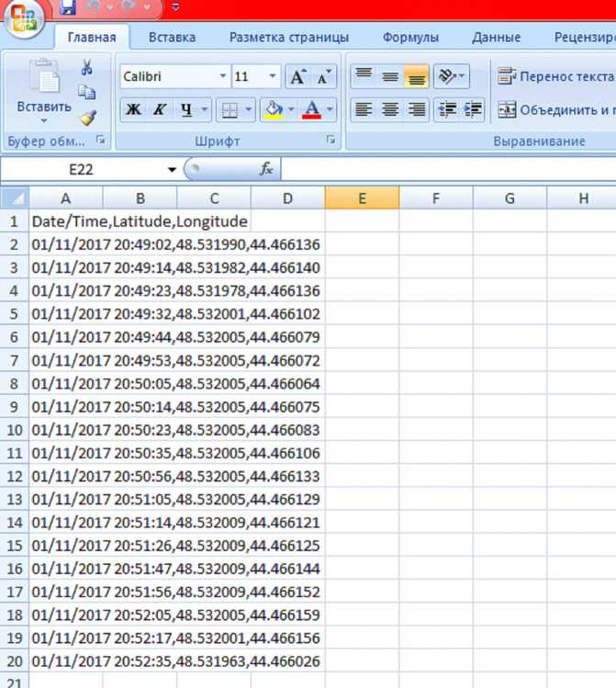Click cell with 20:49:32,48.532001,44.466102
Viewport: 616px width, 688px height.
click(176, 314)
